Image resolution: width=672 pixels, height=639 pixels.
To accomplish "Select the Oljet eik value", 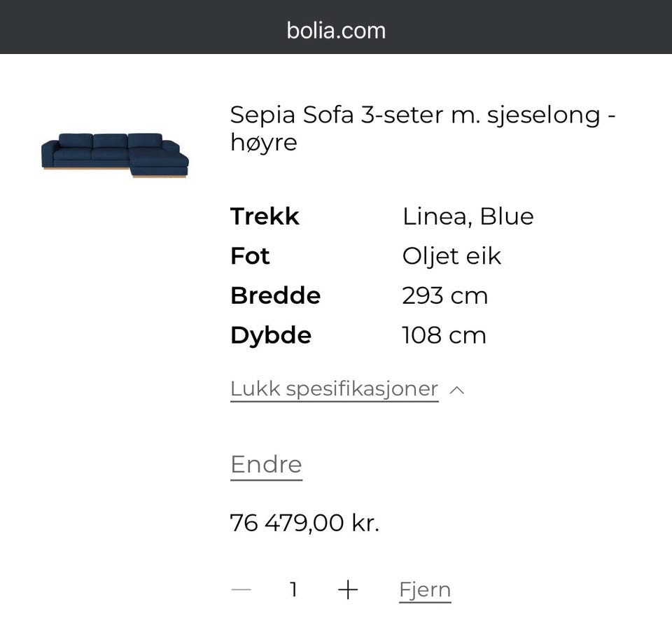I will click(451, 256).
